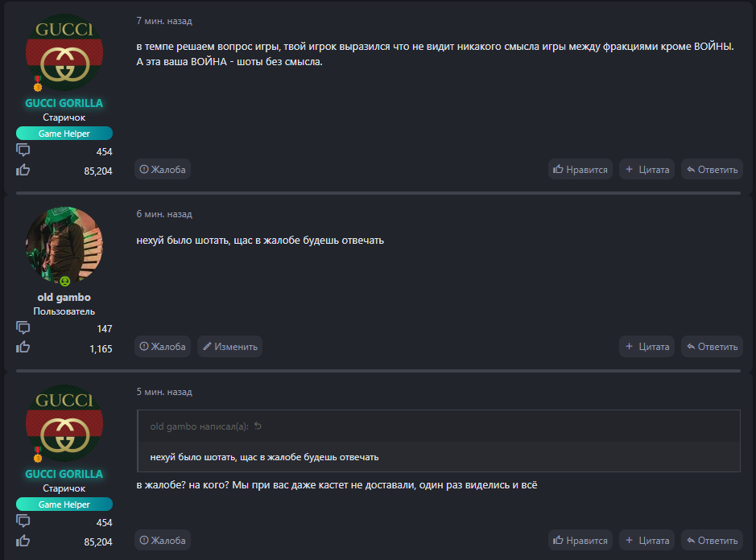Click the medal badge on the first GUCCI avatar
The width and height of the screenshot is (756, 560).
(x=37, y=84)
